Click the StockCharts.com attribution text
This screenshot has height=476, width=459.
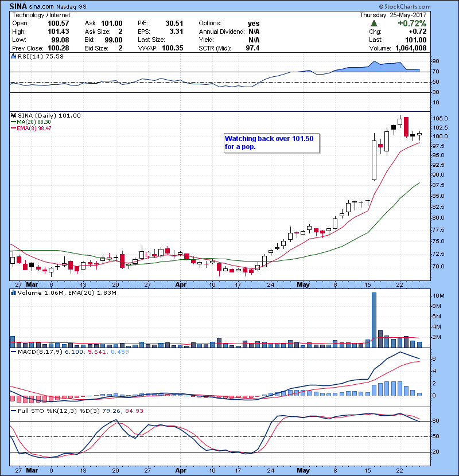(404, 7)
